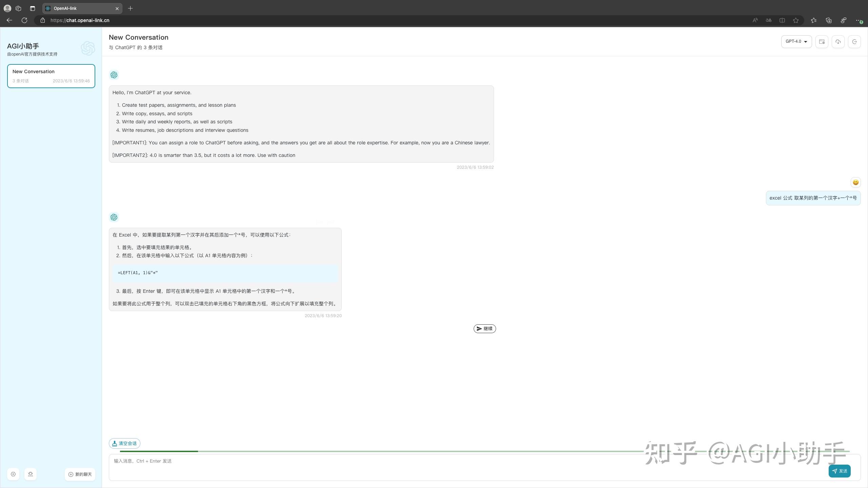This screenshot has width=868, height=488.
Task: Expand the GPT-4.0 model dropdown
Action: point(796,42)
